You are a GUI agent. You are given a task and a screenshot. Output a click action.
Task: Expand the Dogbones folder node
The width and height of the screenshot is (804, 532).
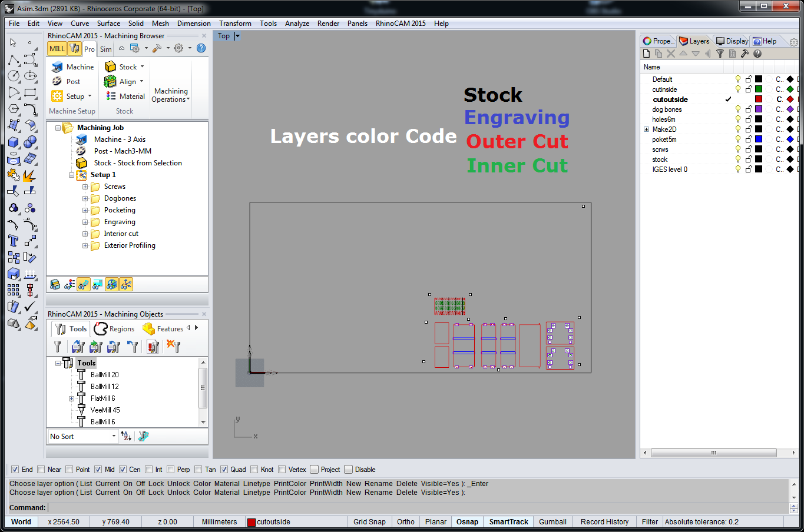pyautogui.click(x=85, y=199)
